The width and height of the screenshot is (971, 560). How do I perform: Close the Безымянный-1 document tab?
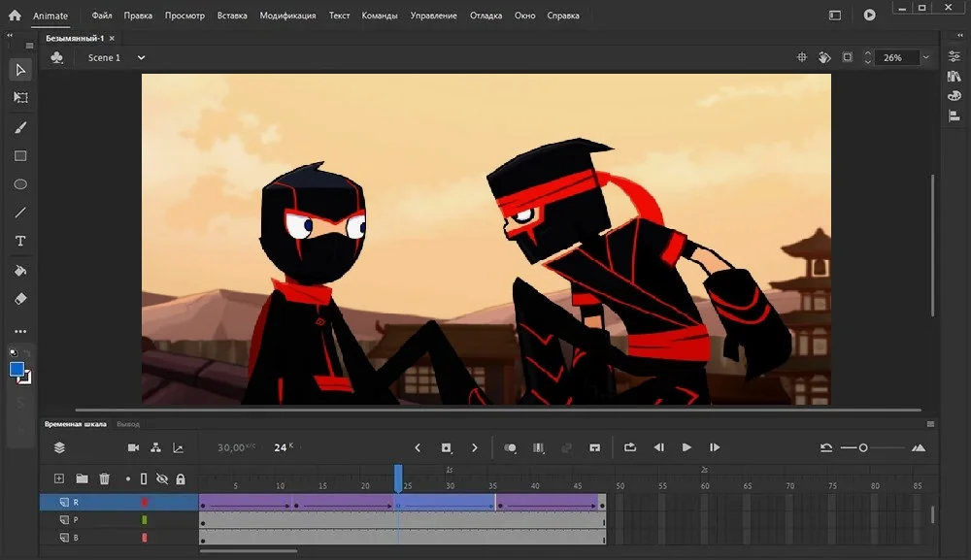click(x=112, y=39)
